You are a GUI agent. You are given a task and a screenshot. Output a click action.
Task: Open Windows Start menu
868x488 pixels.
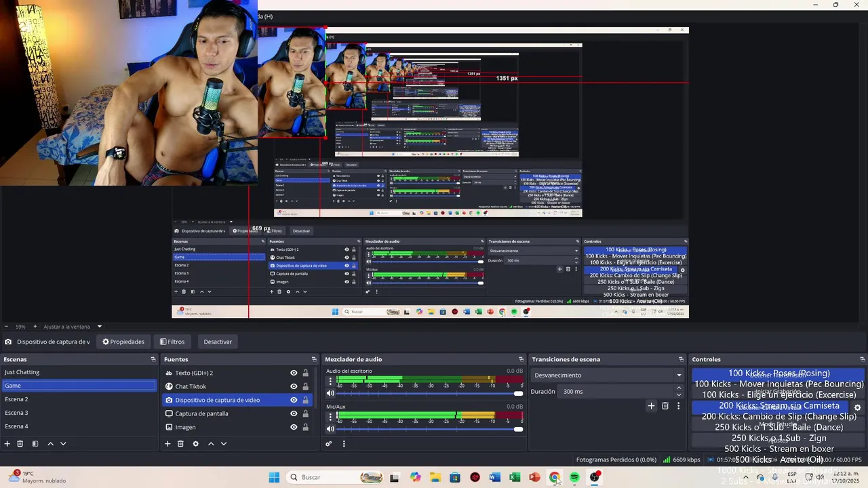coord(274,477)
